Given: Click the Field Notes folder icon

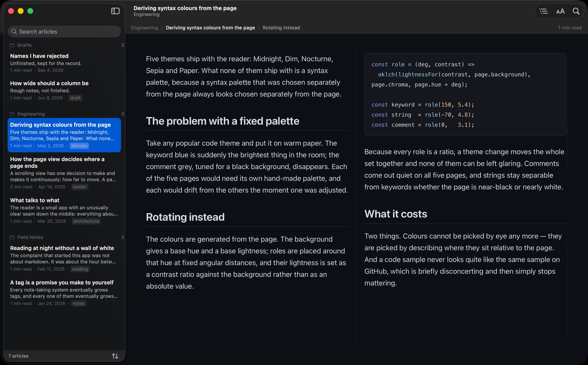Looking at the screenshot, I should tap(12, 237).
